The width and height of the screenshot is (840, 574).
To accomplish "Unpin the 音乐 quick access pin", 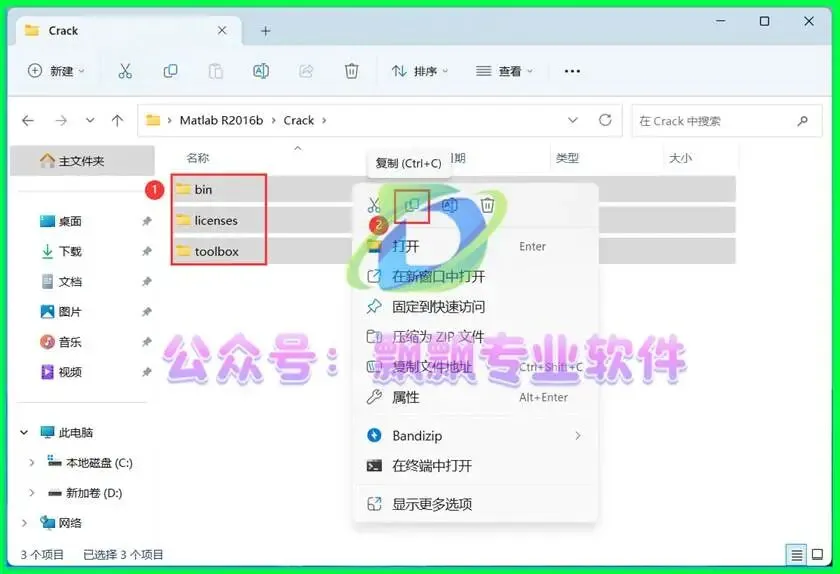I will tap(146, 342).
